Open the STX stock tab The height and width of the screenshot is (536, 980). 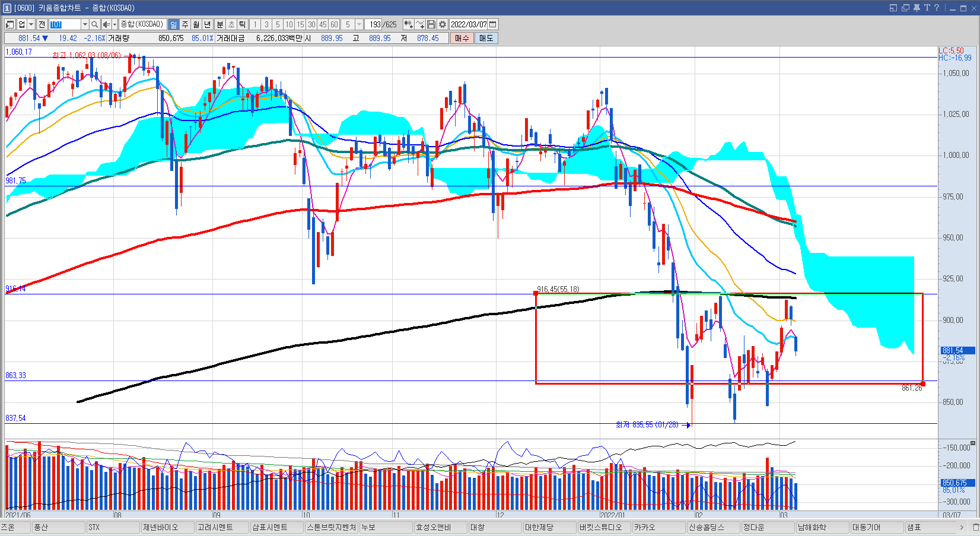tap(113, 527)
